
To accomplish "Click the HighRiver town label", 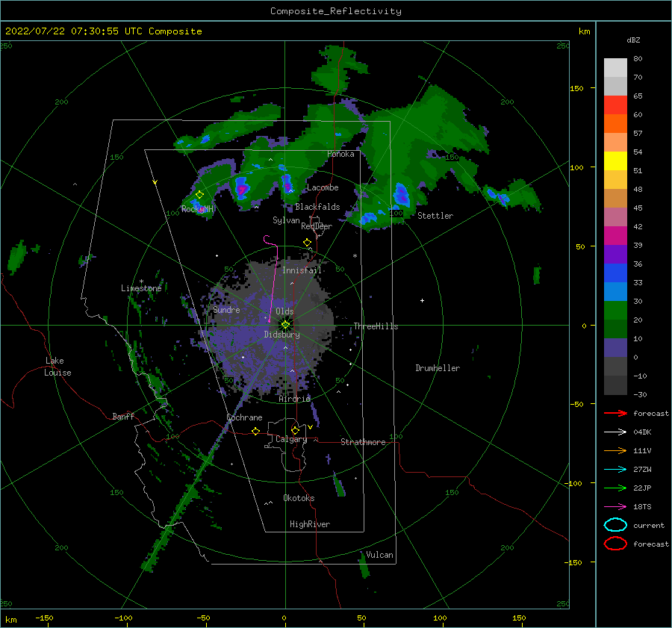I will [x=310, y=524].
